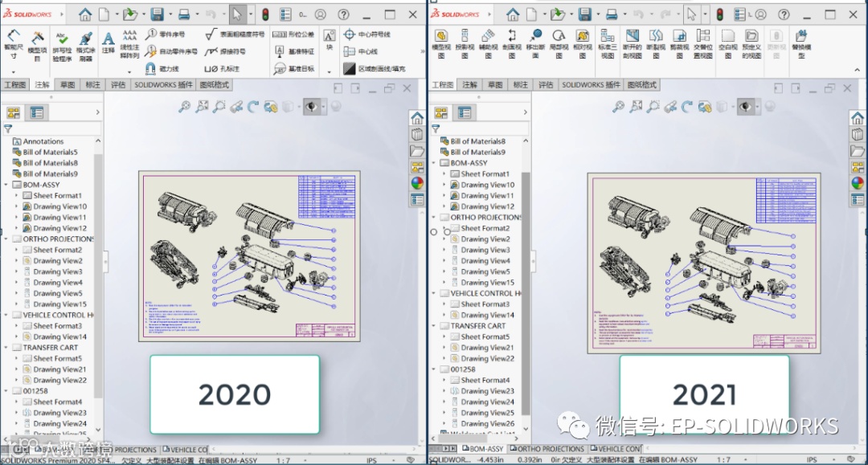Expand ribbon overflow arrows in 2020 window
The height and width of the screenshot is (465, 868).
coord(423,51)
